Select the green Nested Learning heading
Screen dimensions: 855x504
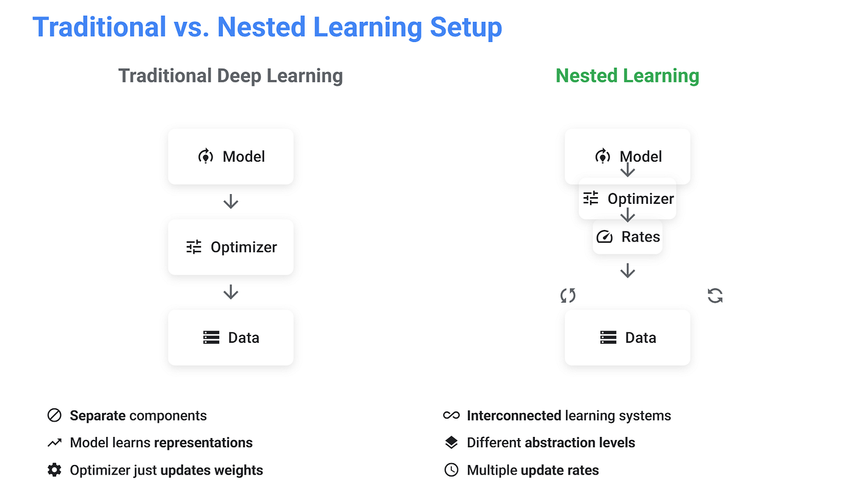(627, 76)
